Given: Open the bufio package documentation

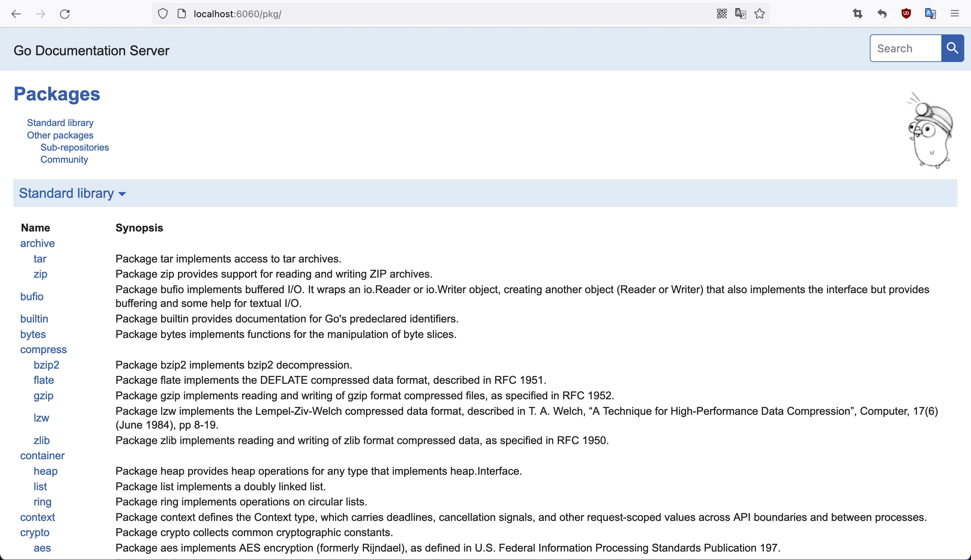Looking at the screenshot, I should [x=32, y=296].
